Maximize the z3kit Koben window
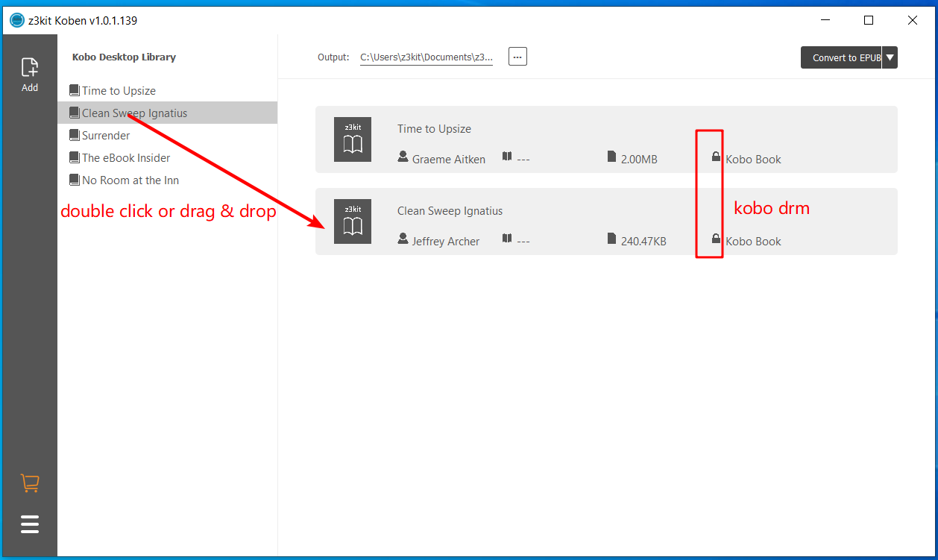 869,21
